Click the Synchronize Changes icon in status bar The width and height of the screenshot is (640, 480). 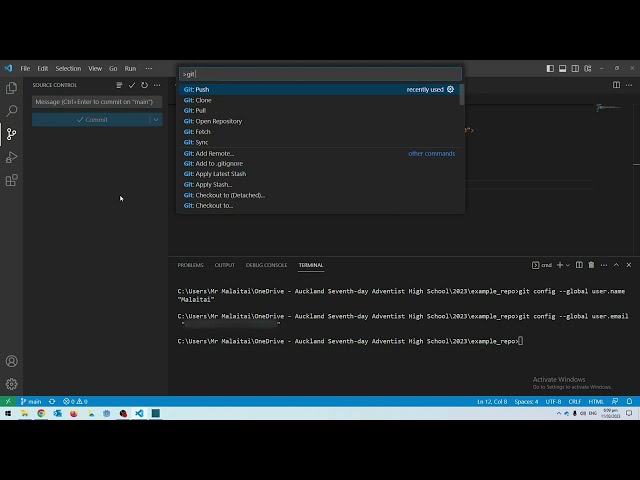point(52,402)
